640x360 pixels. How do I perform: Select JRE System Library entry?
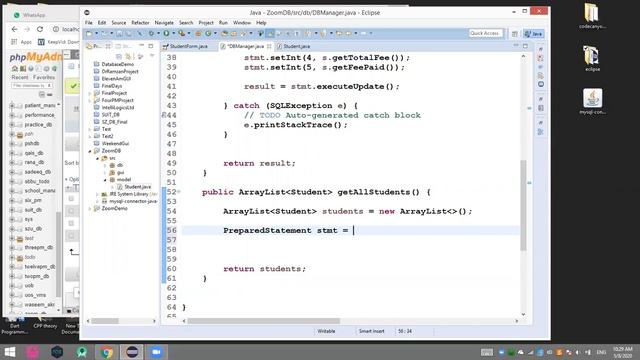129,194
